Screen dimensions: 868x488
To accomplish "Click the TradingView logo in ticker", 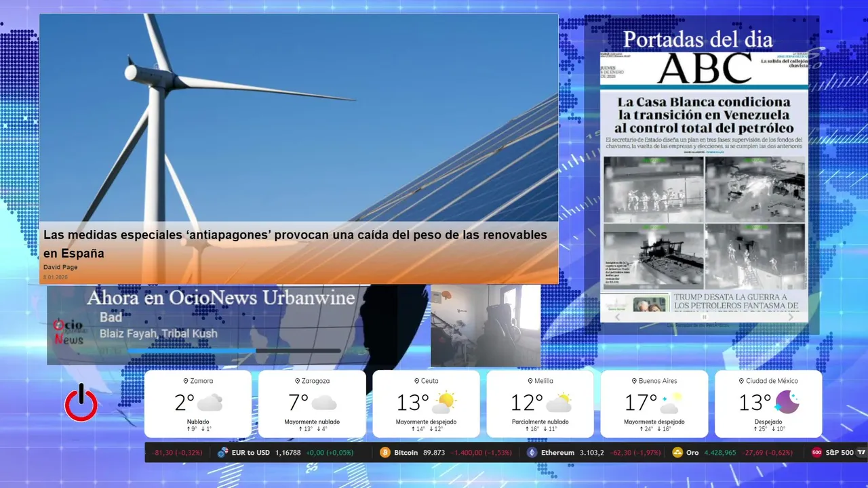I will (862, 453).
